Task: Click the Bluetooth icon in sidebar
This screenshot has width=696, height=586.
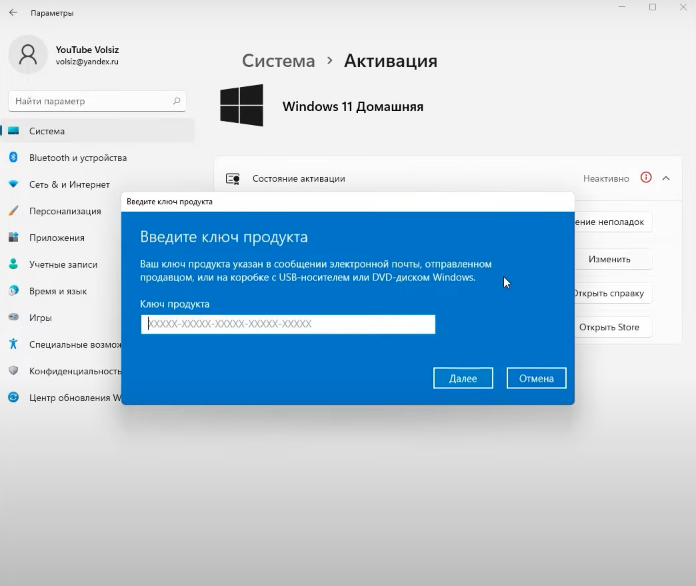Action: pos(13,157)
